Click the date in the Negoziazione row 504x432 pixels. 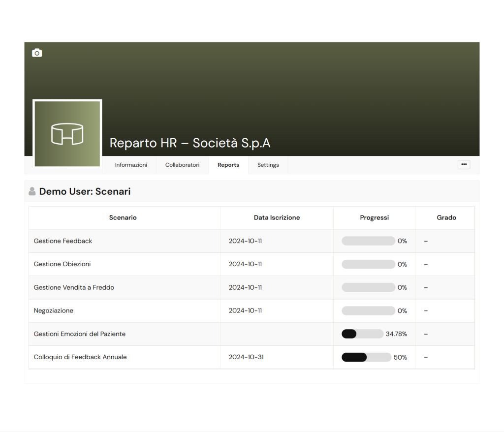tap(245, 310)
